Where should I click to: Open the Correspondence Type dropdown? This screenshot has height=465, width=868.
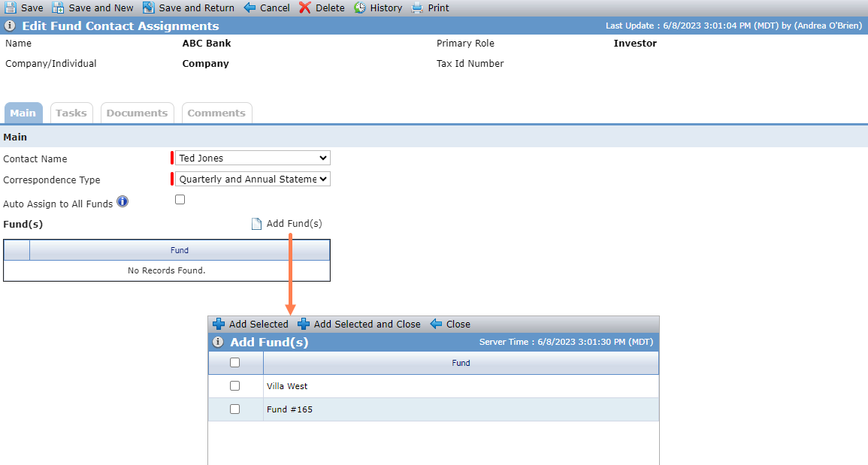(253, 179)
